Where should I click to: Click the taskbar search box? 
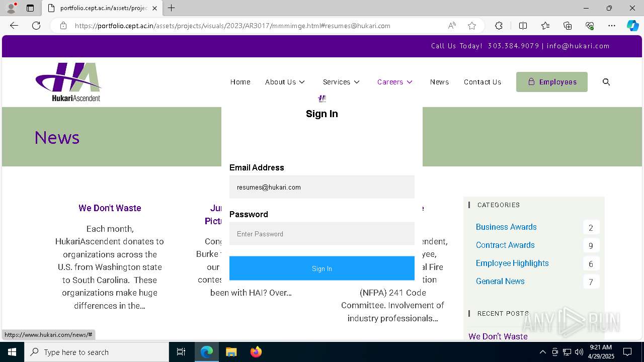click(97, 352)
